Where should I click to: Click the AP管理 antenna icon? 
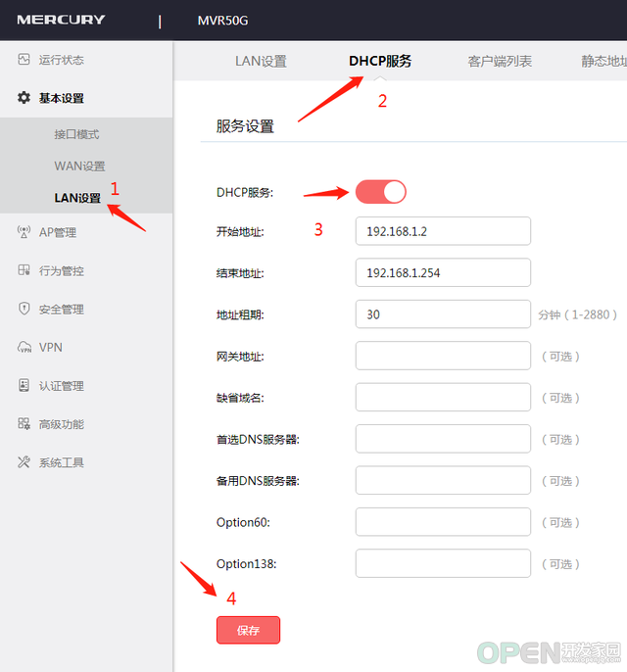[x=24, y=232]
